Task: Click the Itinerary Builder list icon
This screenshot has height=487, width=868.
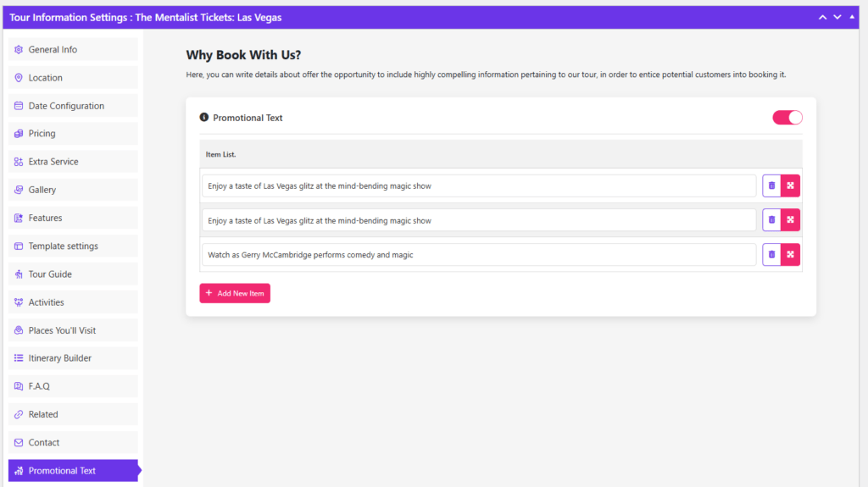Action: click(19, 358)
